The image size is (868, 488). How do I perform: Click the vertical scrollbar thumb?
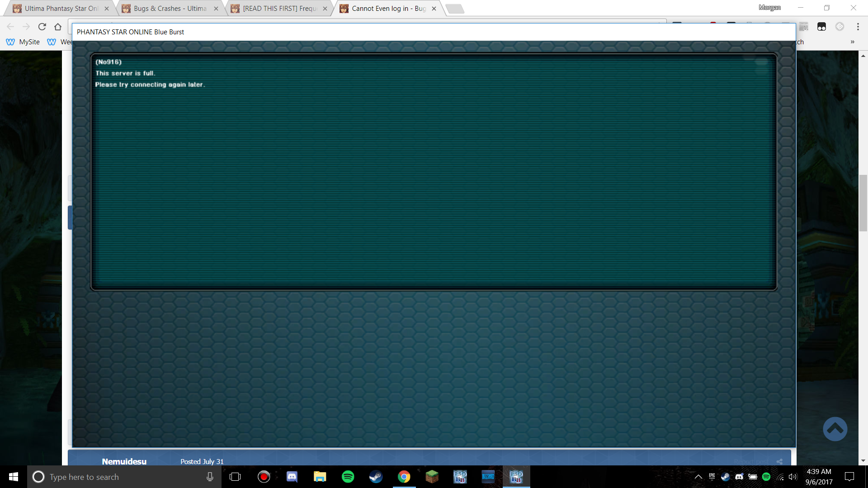[863, 203]
